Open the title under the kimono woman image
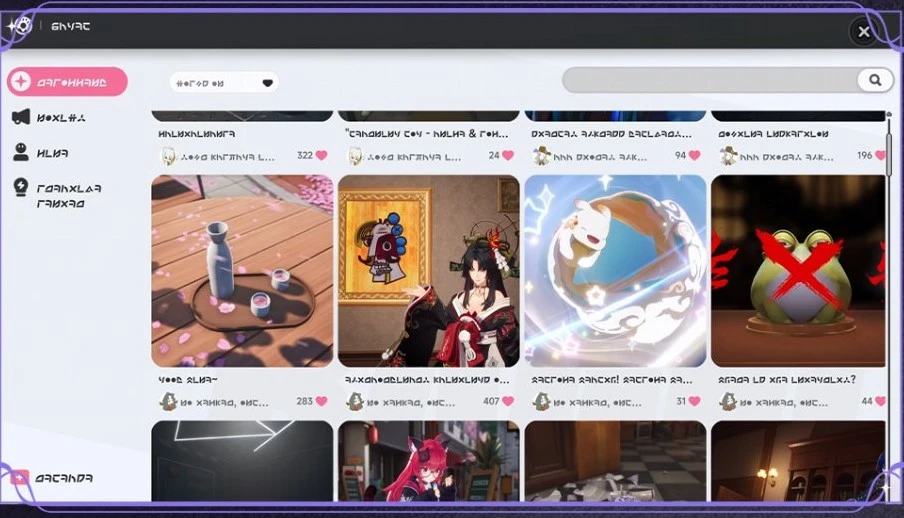The width and height of the screenshot is (904, 518). click(427, 380)
